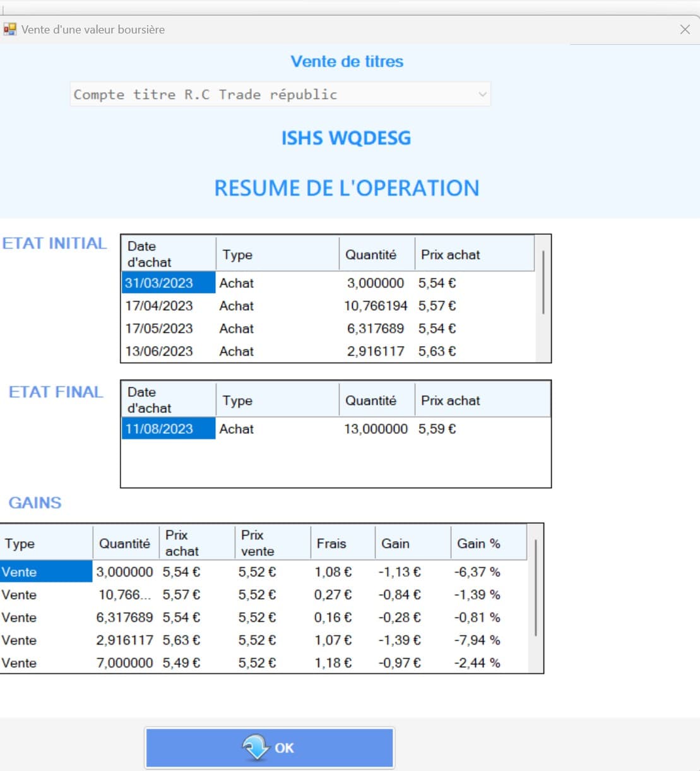
Task: Click the Prix achat header in ETAT FINAL
Action: tap(482, 400)
